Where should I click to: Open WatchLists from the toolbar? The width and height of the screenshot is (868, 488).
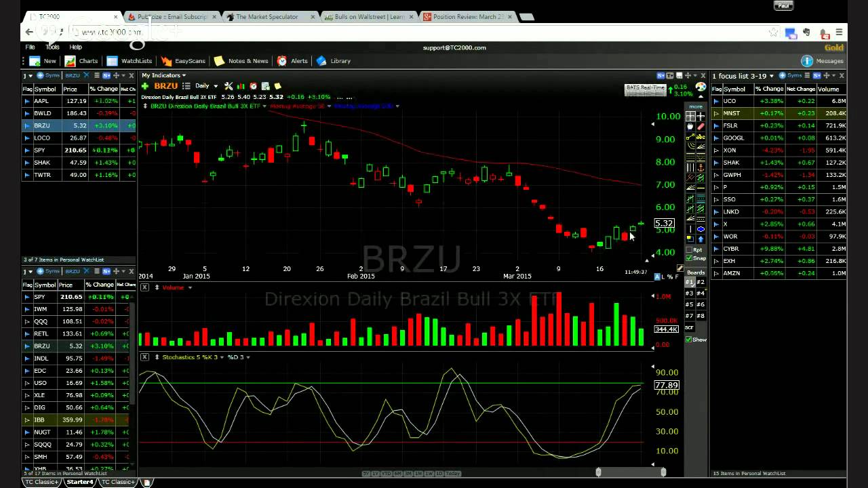tap(130, 61)
